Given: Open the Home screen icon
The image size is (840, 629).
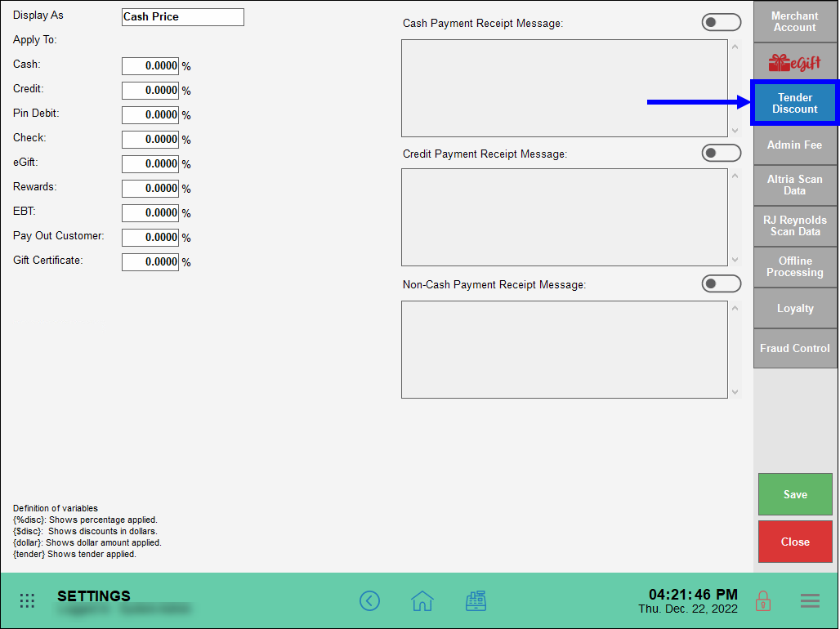Looking at the screenshot, I should (x=422, y=600).
